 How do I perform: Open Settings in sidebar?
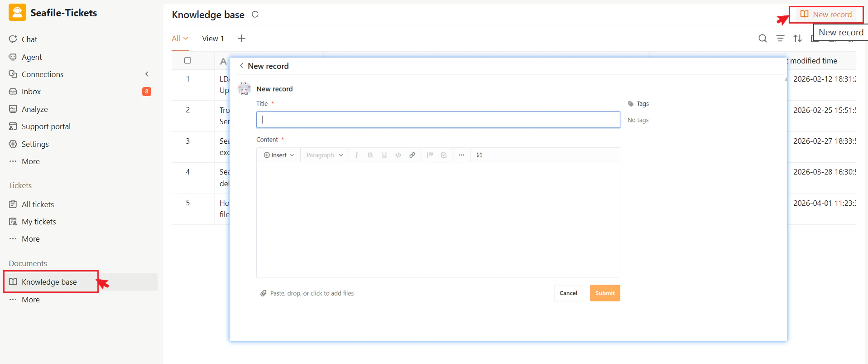35,144
